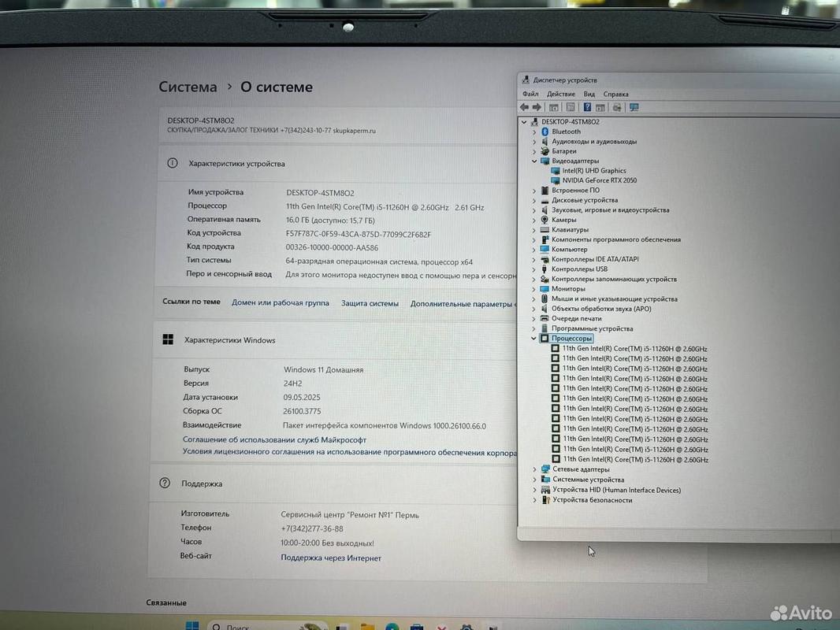Expand Контроллеры IDE ATA/ATAPI category

coord(534,260)
